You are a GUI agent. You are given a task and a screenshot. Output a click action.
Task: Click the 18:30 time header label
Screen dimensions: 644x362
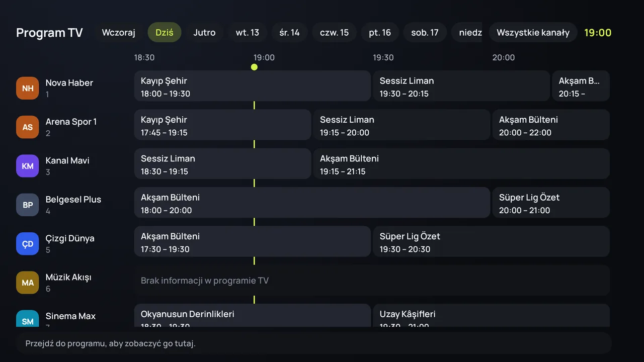pyautogui.click(x=144, y=57)
